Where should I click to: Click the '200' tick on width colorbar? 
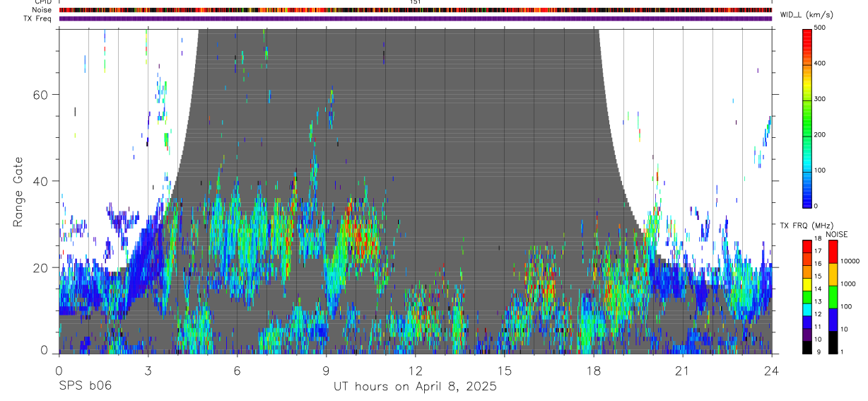821,134
